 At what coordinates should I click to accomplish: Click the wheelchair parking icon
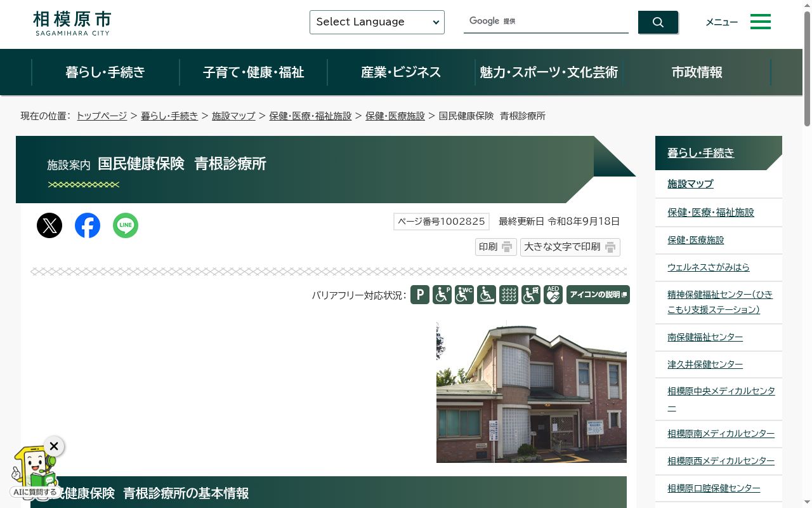coord(442,295)
